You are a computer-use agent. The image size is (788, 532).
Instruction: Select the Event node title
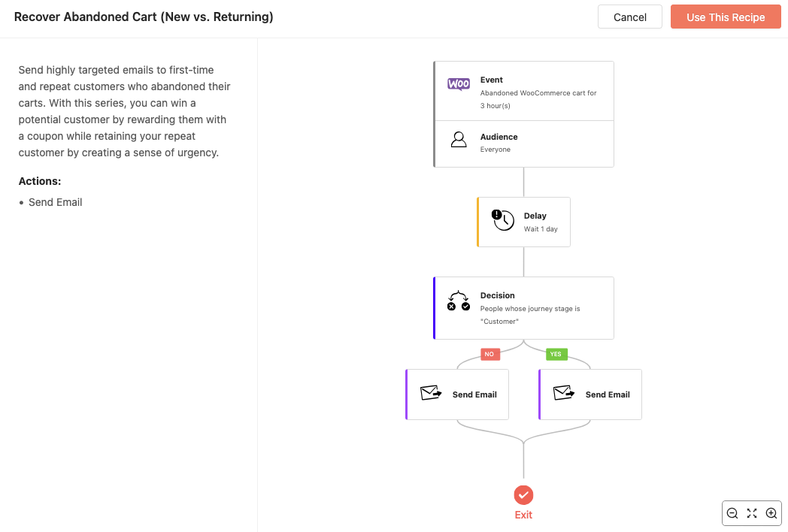click(x=492, y=80)
